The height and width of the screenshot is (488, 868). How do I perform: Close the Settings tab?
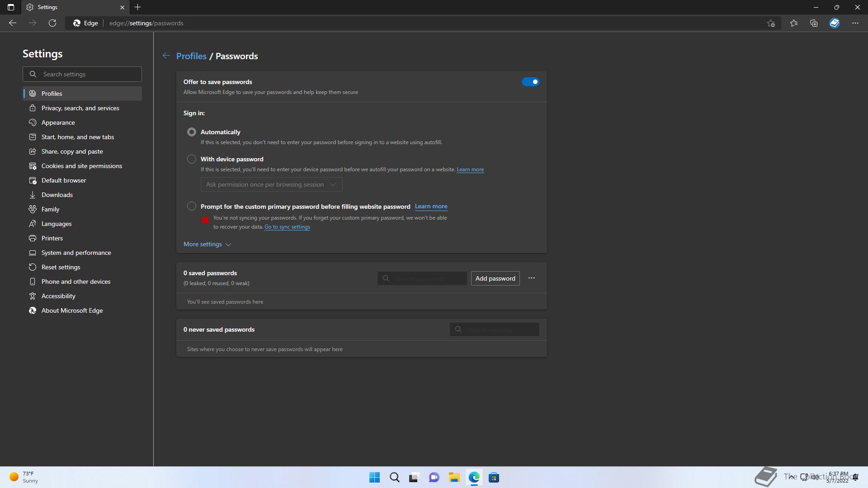coord(122,7)
